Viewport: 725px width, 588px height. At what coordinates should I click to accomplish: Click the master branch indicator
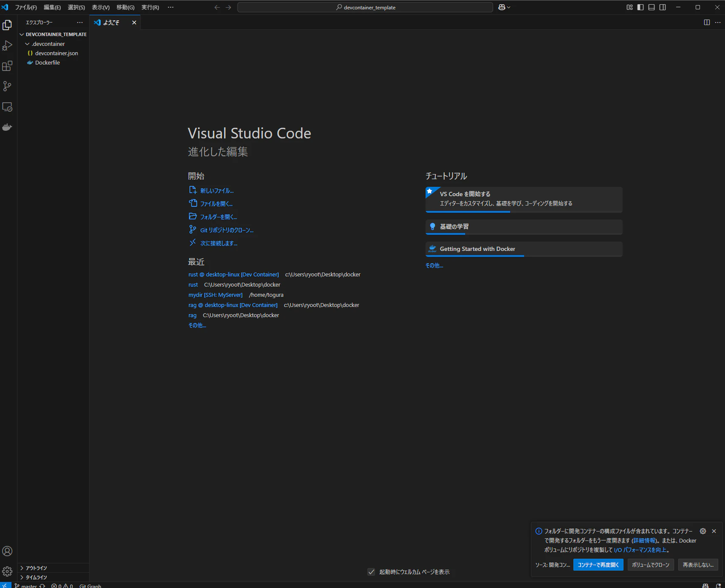point(25,586)
